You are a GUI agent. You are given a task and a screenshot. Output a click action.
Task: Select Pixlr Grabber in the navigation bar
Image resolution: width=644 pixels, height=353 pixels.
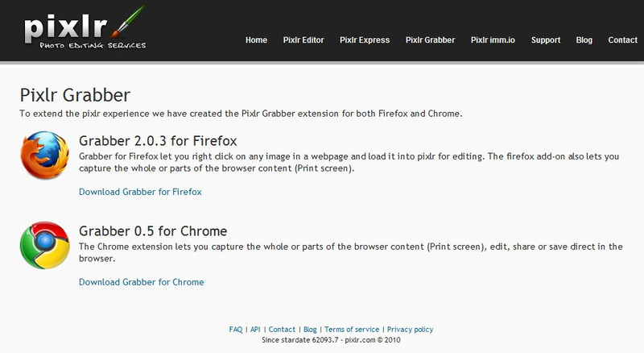[431, 40]
